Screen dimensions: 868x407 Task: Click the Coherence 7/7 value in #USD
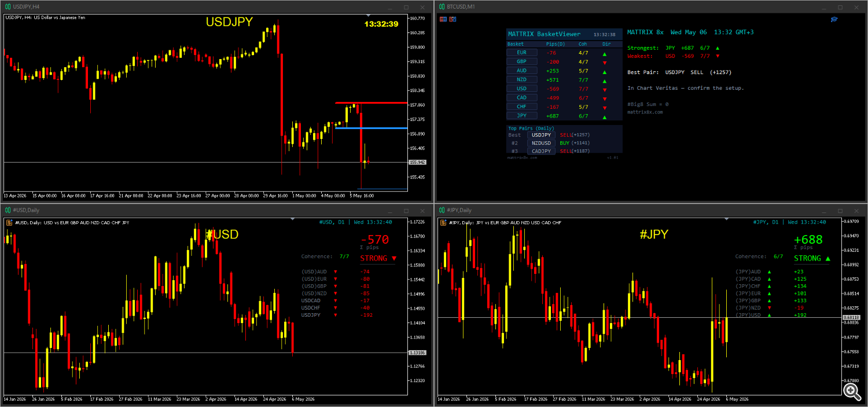click(x=344, y=256)
